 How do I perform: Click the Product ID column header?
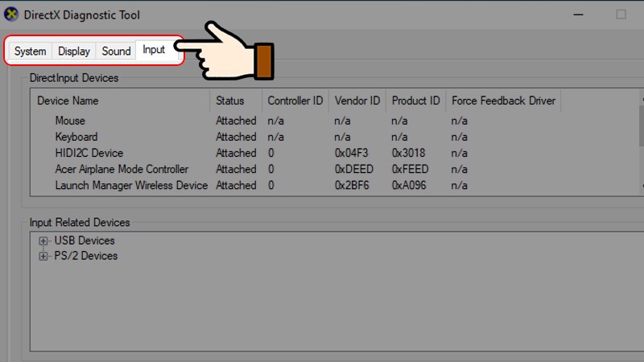coord(415,101)
